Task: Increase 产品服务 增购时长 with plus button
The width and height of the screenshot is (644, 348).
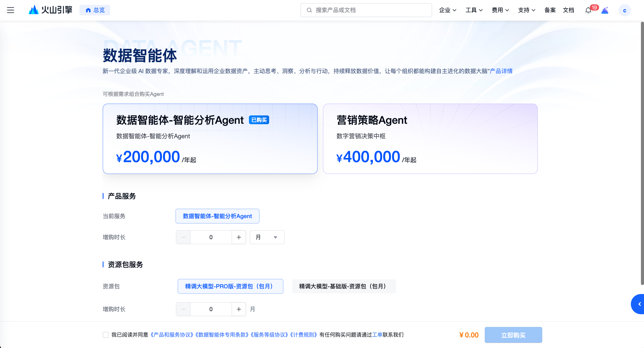Action: point(239,237)
